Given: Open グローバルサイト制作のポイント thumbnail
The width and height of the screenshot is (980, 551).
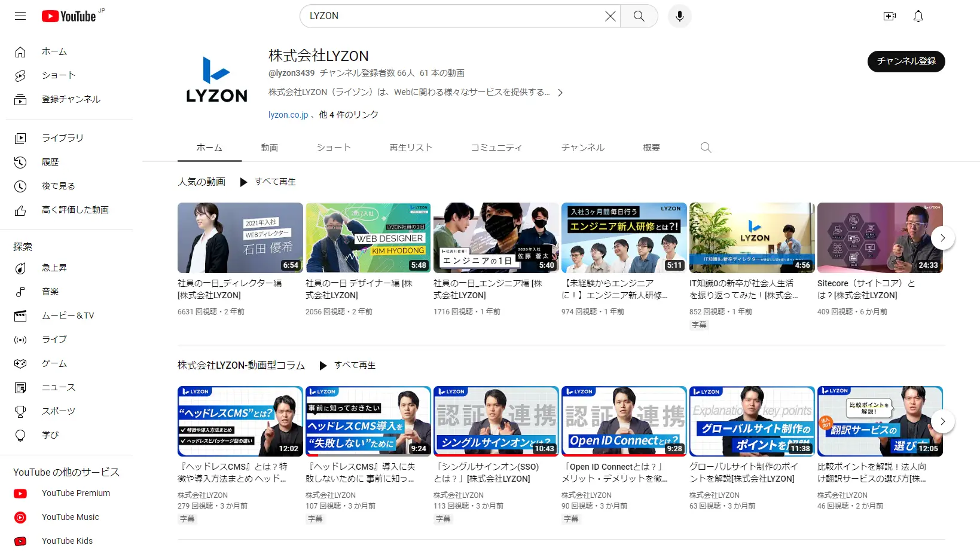Looking at the screenshot, I should 752,421.
